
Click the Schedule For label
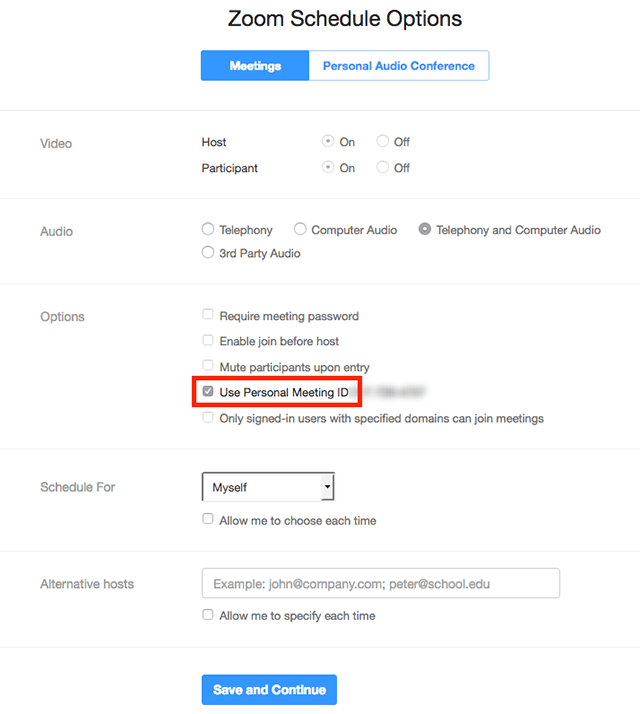(77, 487)
